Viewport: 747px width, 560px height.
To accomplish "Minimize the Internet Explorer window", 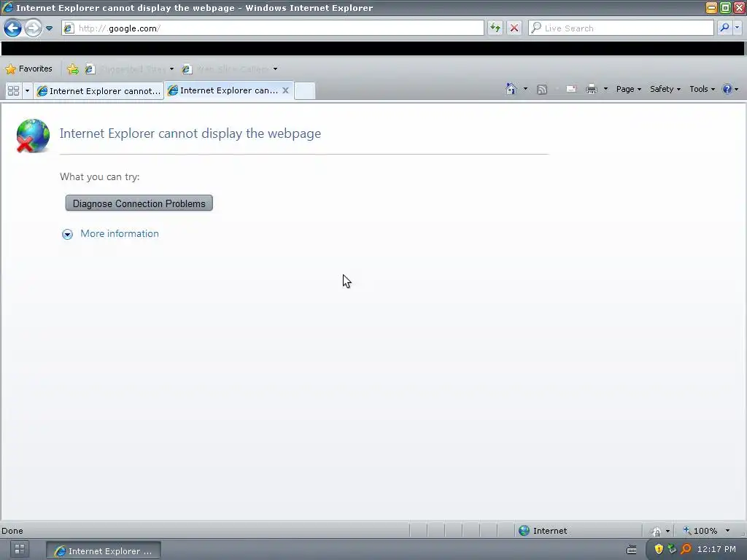I will 711,7.
